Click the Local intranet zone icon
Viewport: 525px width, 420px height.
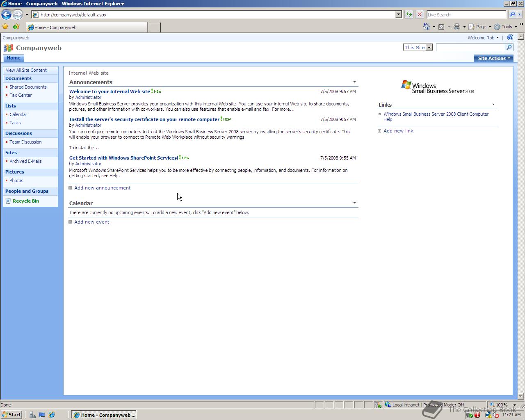pos(388,405)
